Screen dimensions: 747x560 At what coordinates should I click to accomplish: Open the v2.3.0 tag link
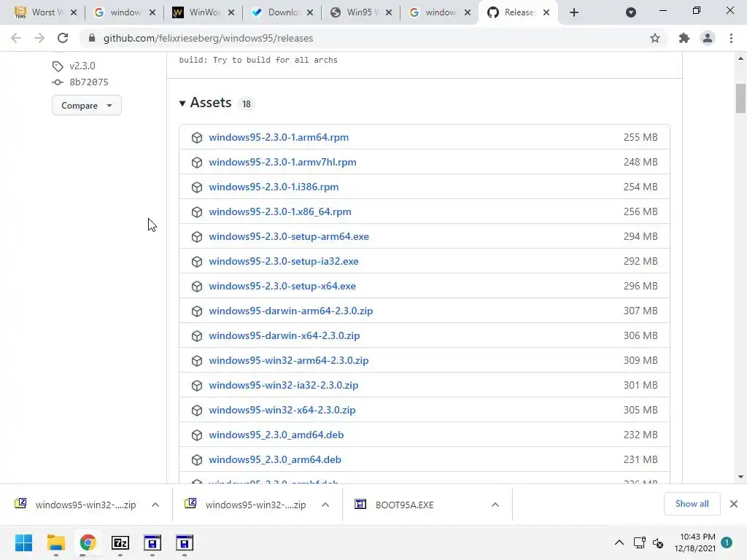82,66
